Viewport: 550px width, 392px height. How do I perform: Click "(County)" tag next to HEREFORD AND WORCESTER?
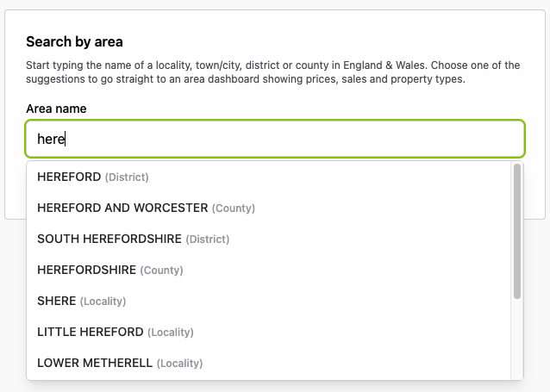point(234,208)
